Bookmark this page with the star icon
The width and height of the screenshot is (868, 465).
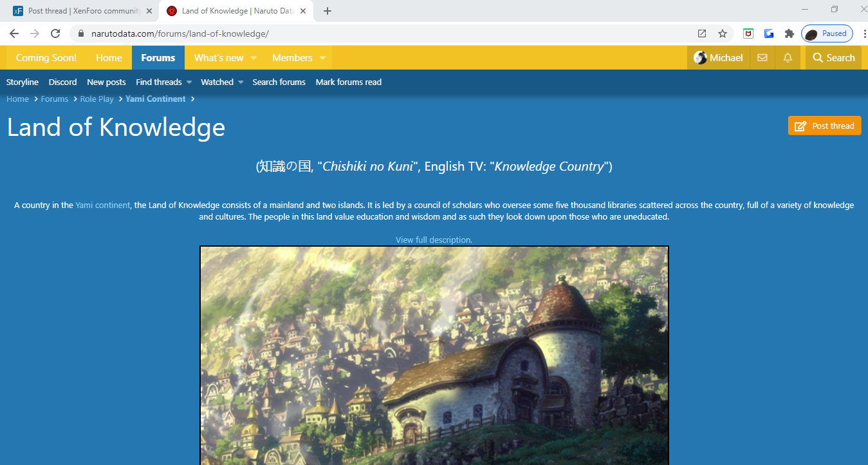pos(723,33)
